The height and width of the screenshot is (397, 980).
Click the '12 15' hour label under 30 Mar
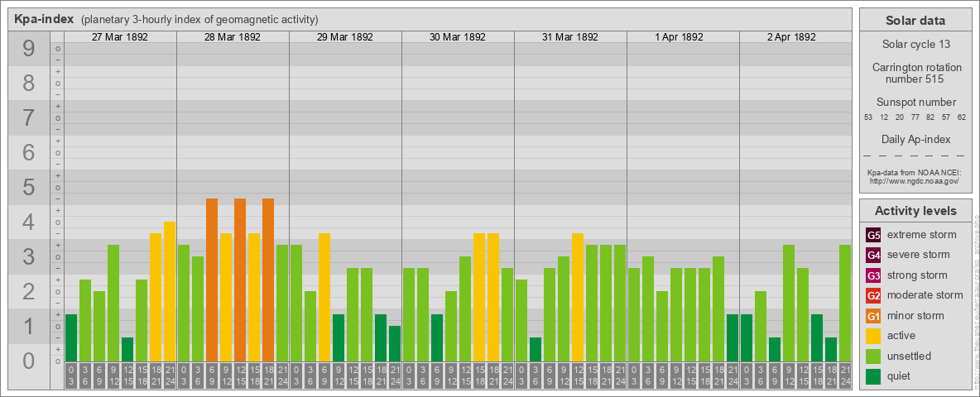coord(465,376)
